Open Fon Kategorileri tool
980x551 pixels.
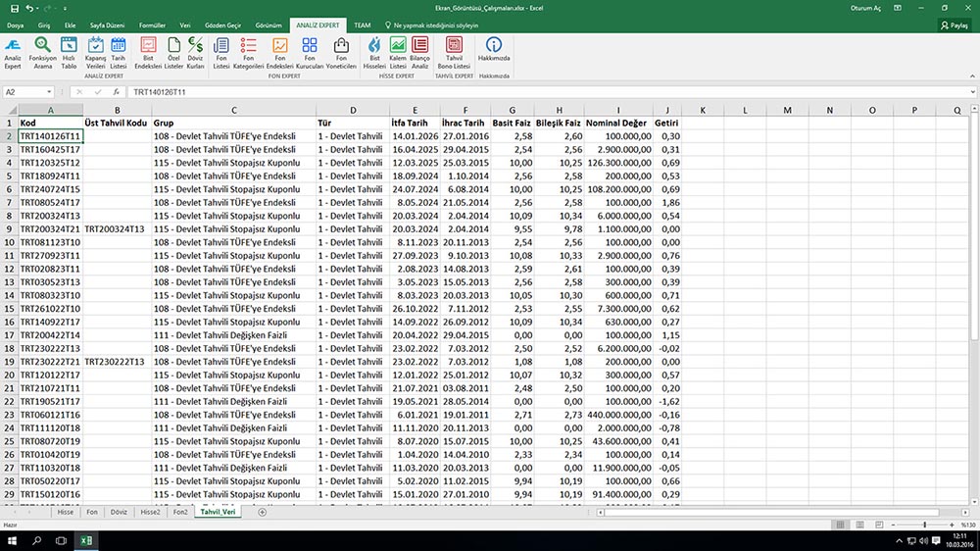[x=248, y=53]
